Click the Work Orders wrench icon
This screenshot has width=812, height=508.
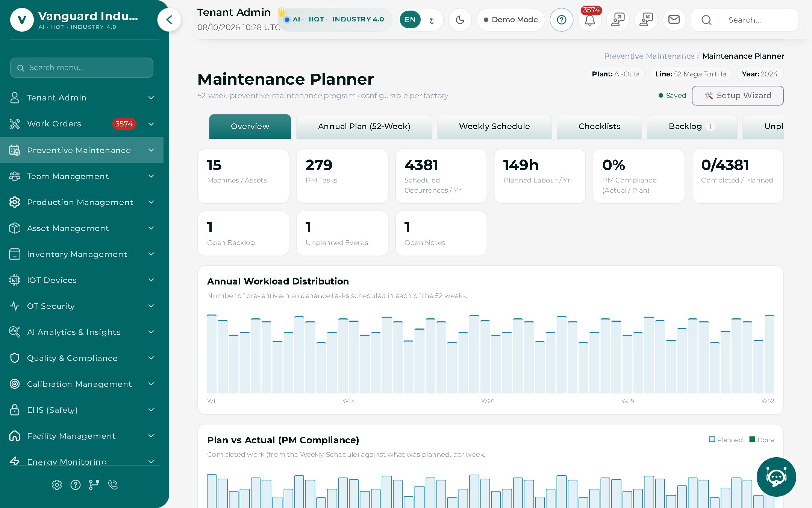[15, 124]
